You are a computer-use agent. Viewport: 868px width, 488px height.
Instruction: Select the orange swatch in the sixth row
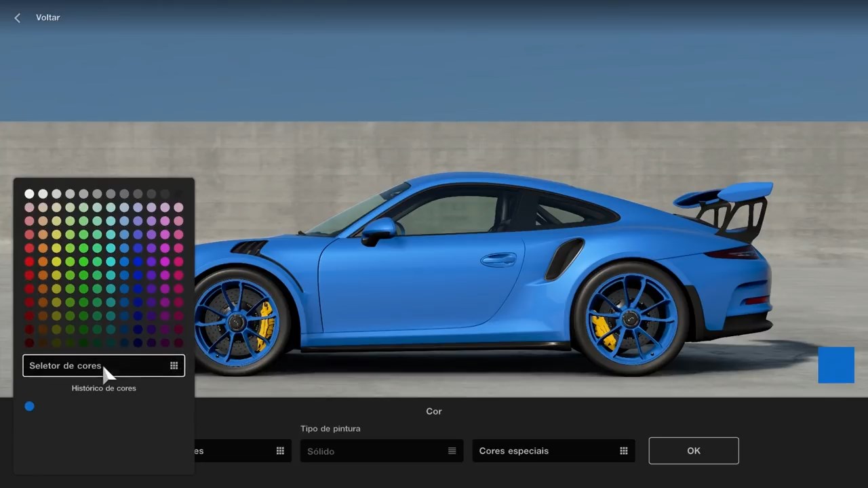(x=43, y=262)
